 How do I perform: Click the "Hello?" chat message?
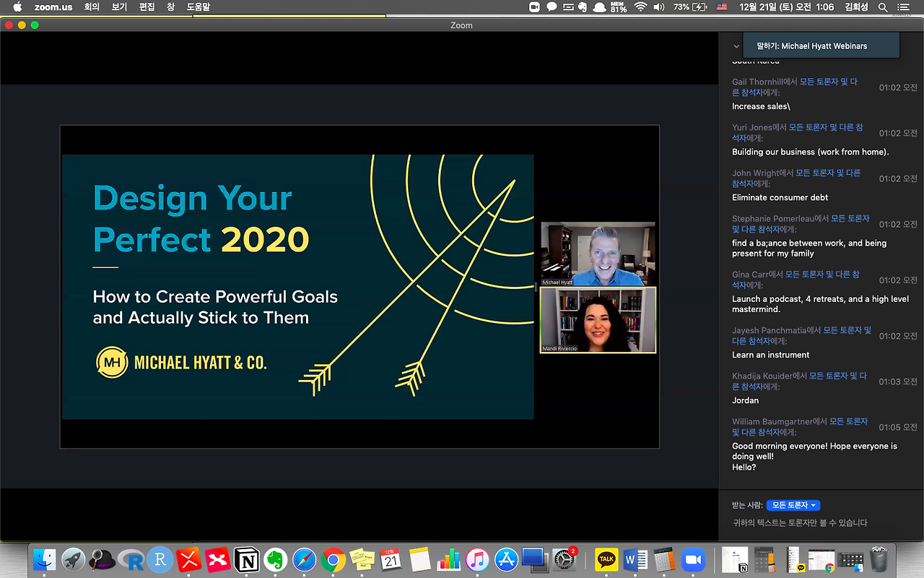744,467
